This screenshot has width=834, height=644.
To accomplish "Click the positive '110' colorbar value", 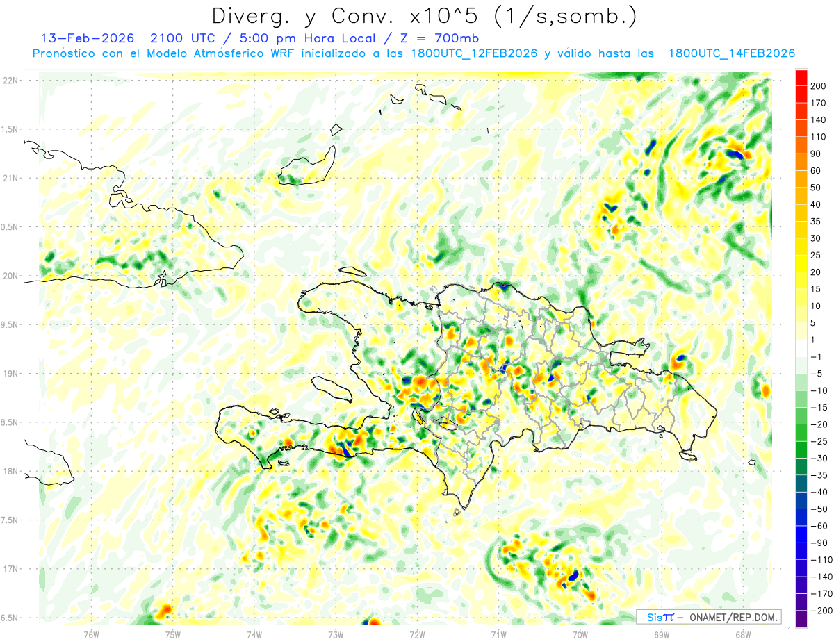I will click(x=819, y=137).
